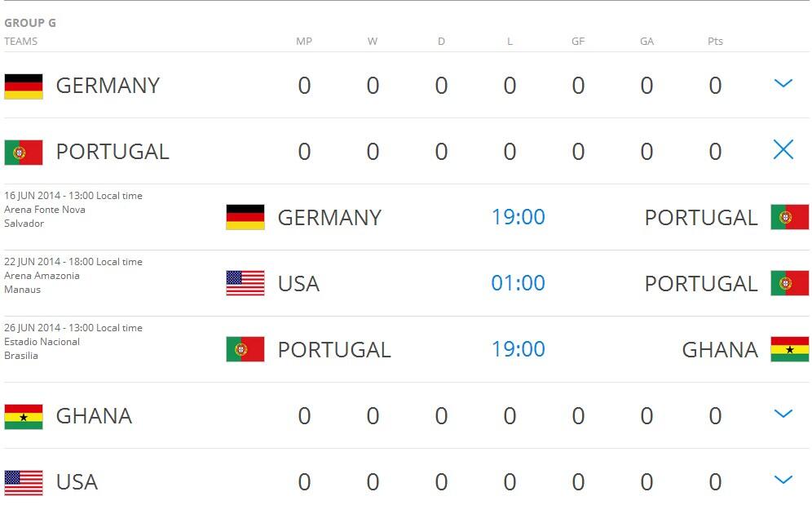The image size is (812, 514).
Task: Open USA vs Portugal 01:00 match time
Action: tap(518, 283)
